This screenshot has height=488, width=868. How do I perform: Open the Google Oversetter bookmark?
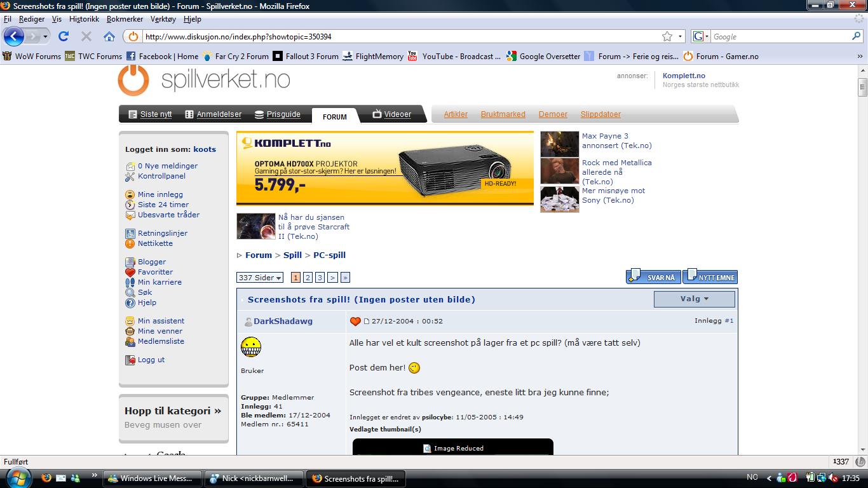pyautogui.click(x=543, y=56)
